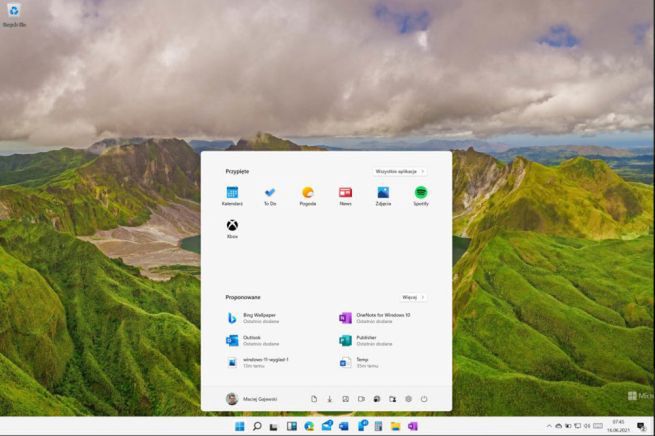Screen dimensions: 655x436
Task: Open the notification center icon
Action: pyautogui.click(x=641, y=426)
